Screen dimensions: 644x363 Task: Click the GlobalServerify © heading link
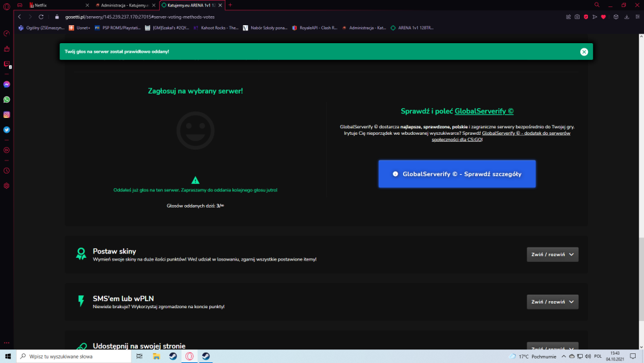point(484,111)
